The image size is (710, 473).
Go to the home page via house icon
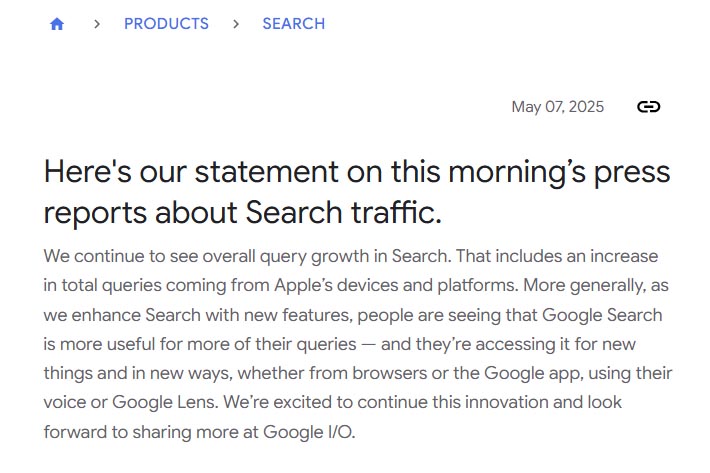(x=57, y=24)
